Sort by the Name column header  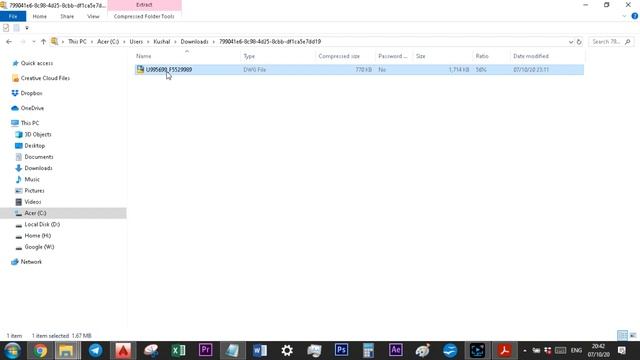(144, 56)
